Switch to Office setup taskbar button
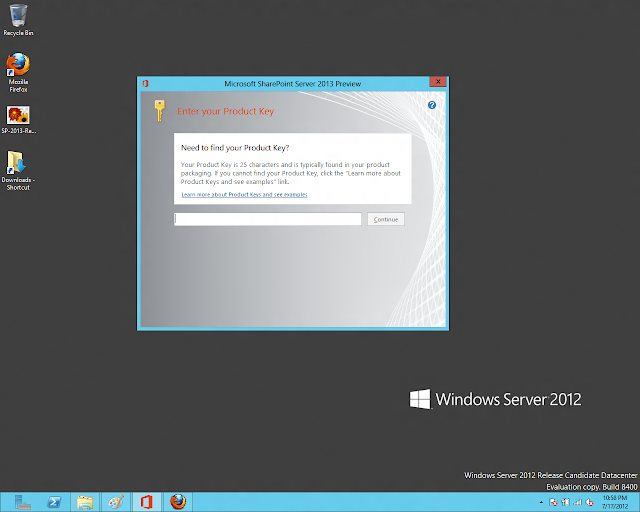The image size is (640, 512). click(x=147, y=502)
